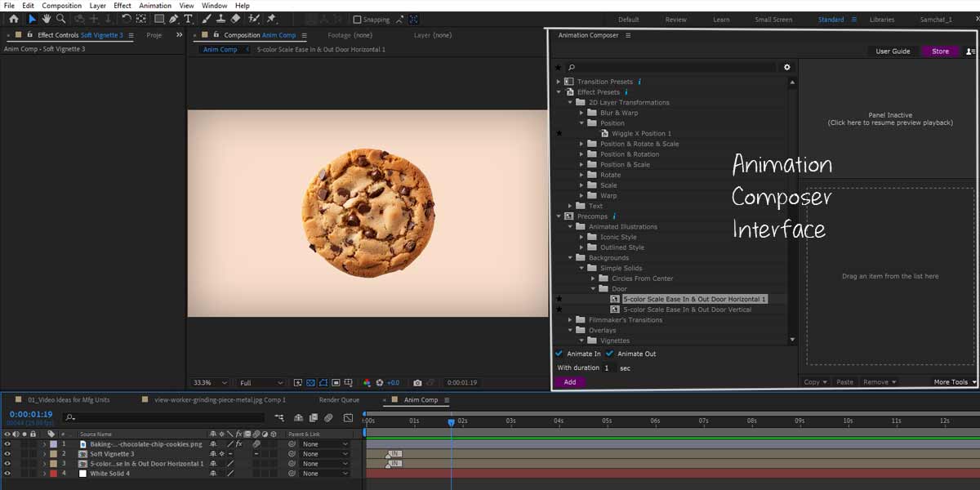The width and height of the screenshot is (980, 490).
Task: Disable the Animate Out option
Action: point(608,353)
